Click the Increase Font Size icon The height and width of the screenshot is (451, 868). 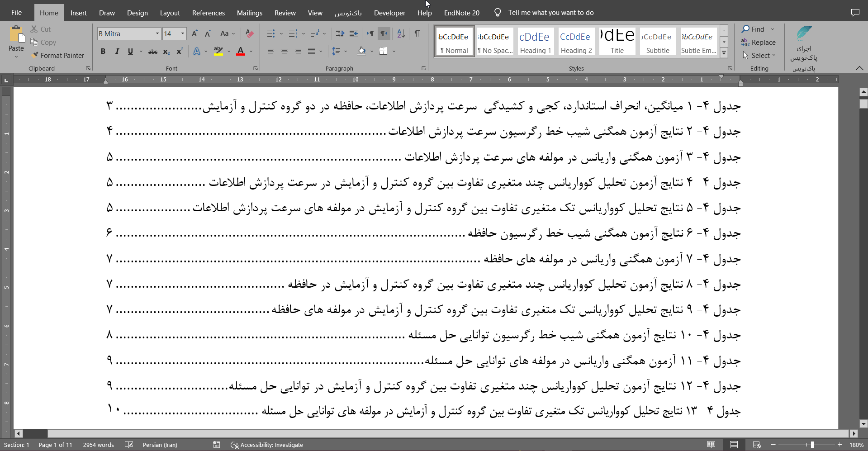pyautogui.click(x=194, y=33)
